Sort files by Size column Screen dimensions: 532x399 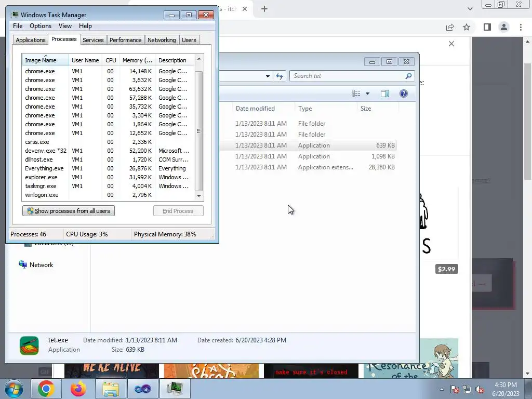[x=378, y=109]
